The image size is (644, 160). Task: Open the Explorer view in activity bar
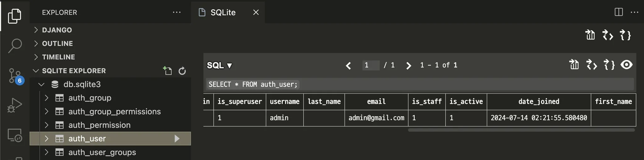pyautogui.click(x=14, y=16)
